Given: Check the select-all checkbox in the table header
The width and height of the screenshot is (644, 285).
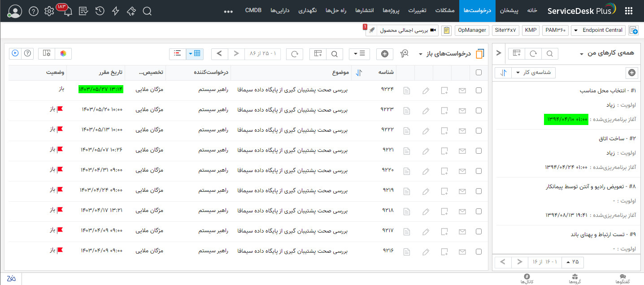Looking at the screenshot, I should (479, 73).
